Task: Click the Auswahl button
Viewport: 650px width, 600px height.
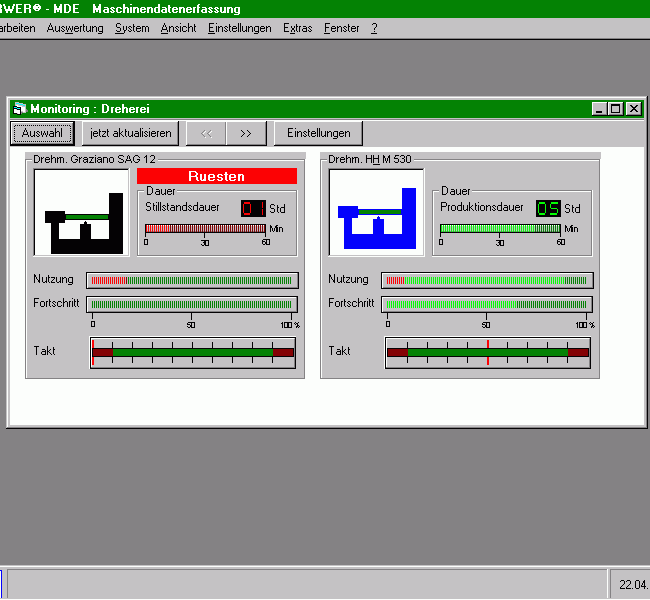Action: 42,133
